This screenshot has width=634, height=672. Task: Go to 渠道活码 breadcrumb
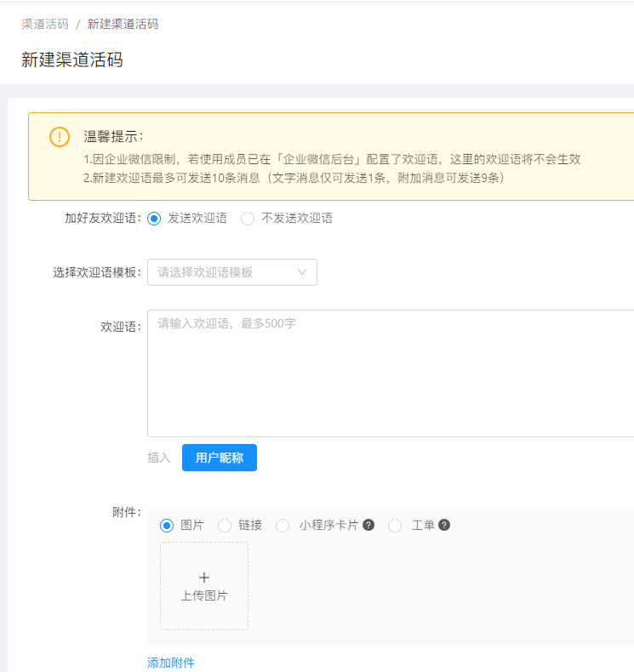45,24
